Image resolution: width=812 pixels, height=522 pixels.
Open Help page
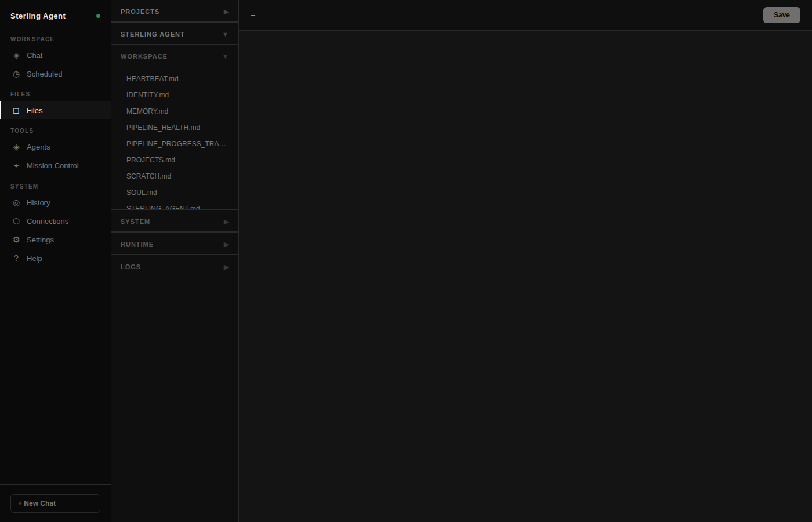55,259
